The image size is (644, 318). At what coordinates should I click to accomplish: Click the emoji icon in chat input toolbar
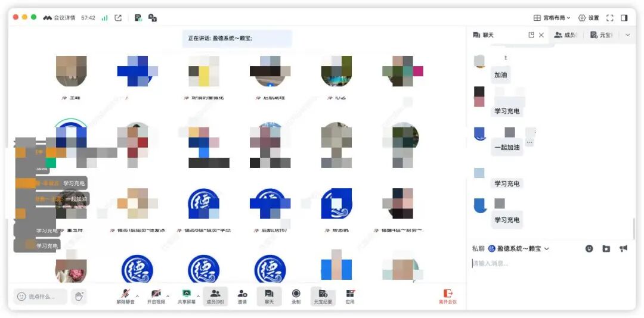tap(589, 248)
